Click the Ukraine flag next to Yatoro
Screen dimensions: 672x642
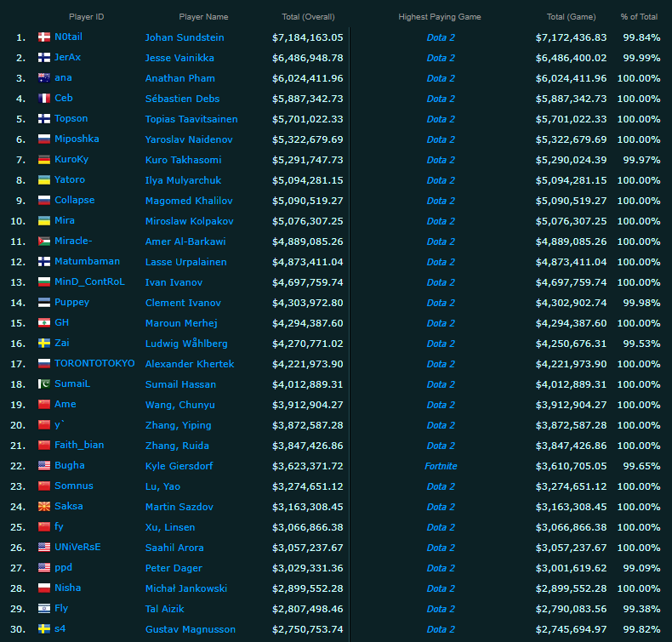pyautogui.click(x=44, y=180)
